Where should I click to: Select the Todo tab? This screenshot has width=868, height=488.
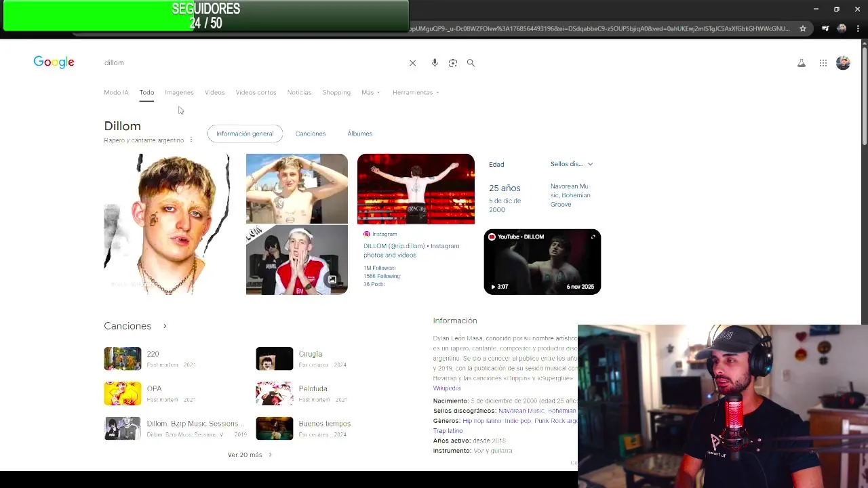click(146, 92)
